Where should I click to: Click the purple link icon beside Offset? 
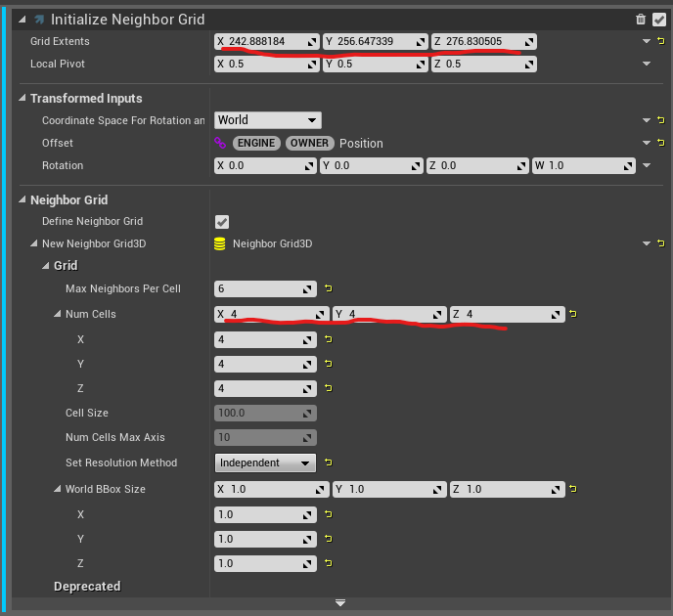pos(220,143)
